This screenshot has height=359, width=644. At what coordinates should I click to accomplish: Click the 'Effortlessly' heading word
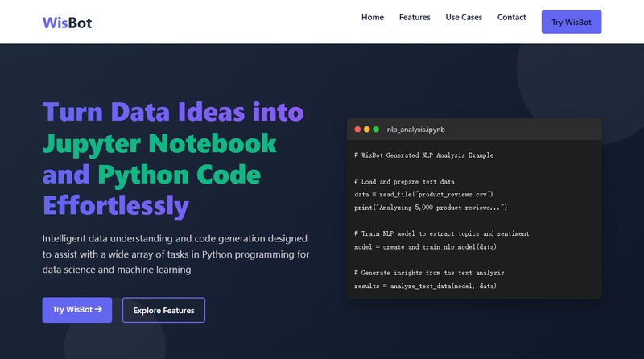tap(115, 206)
